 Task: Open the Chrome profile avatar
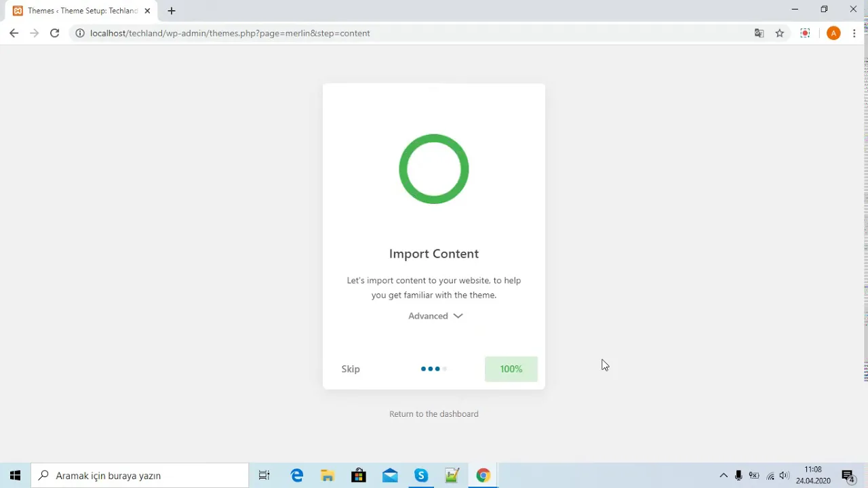833,33
